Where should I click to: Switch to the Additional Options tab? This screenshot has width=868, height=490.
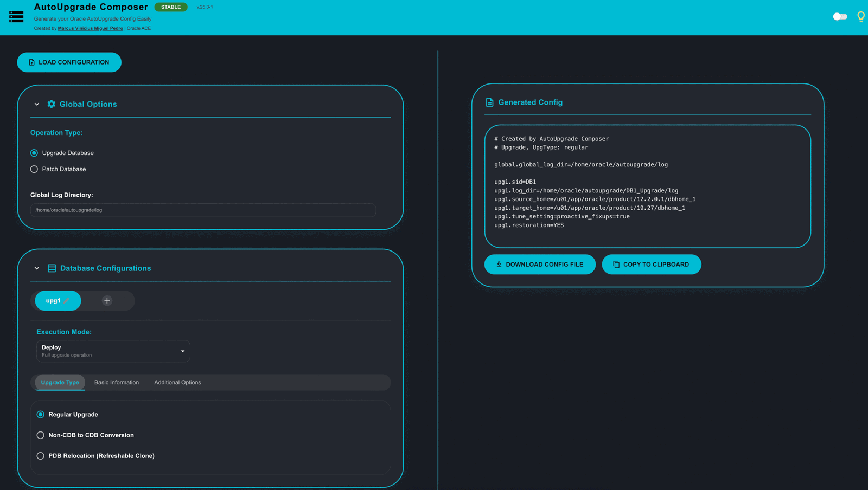[177, 383]
